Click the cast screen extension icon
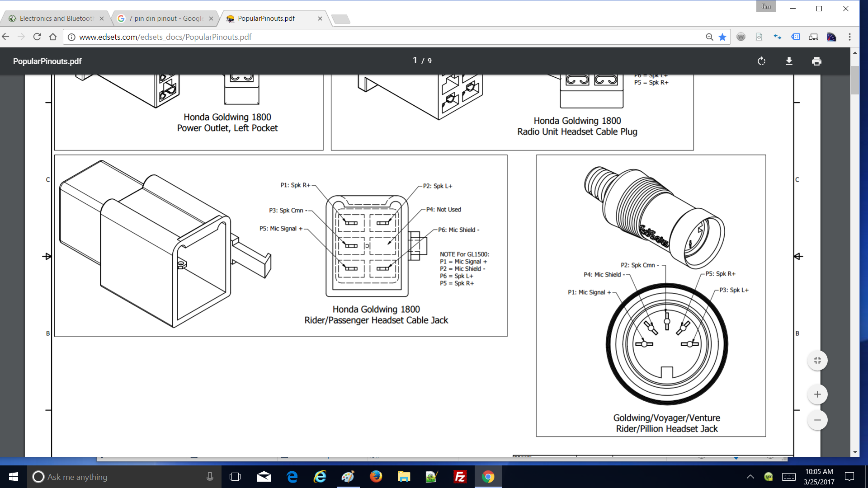Screen dimensions: 868x488 pos(813,37)
